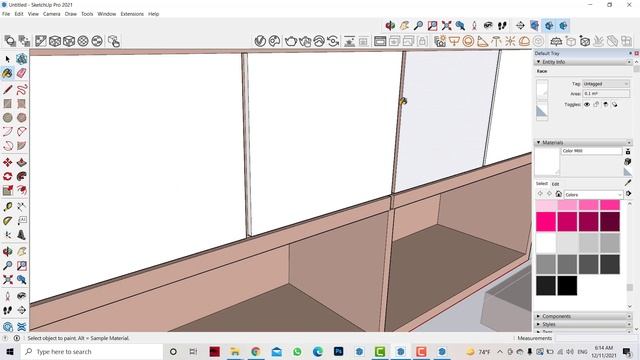Click the Zoom Window icon in top toolbar
Viewport: 640px width, 360px height.
(x=433, y=26)
